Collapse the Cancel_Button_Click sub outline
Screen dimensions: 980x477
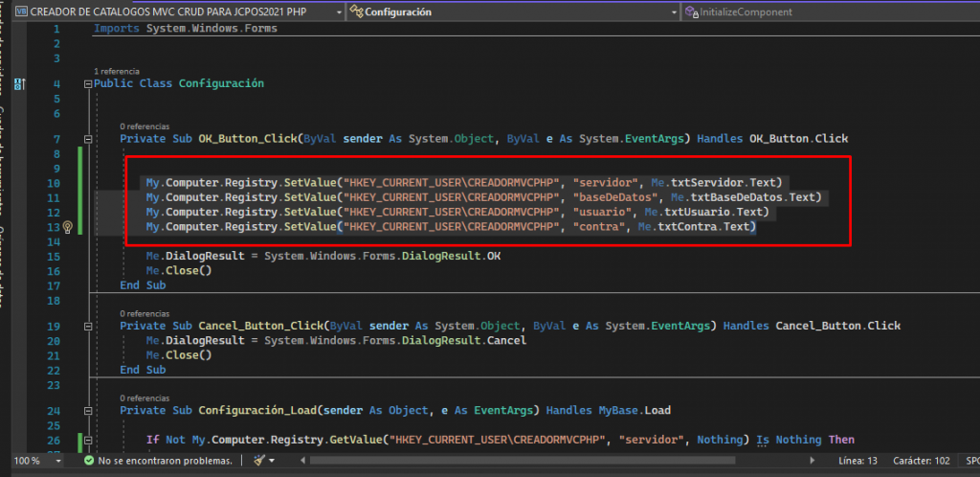pyautogui.click(x=89, y=326)
